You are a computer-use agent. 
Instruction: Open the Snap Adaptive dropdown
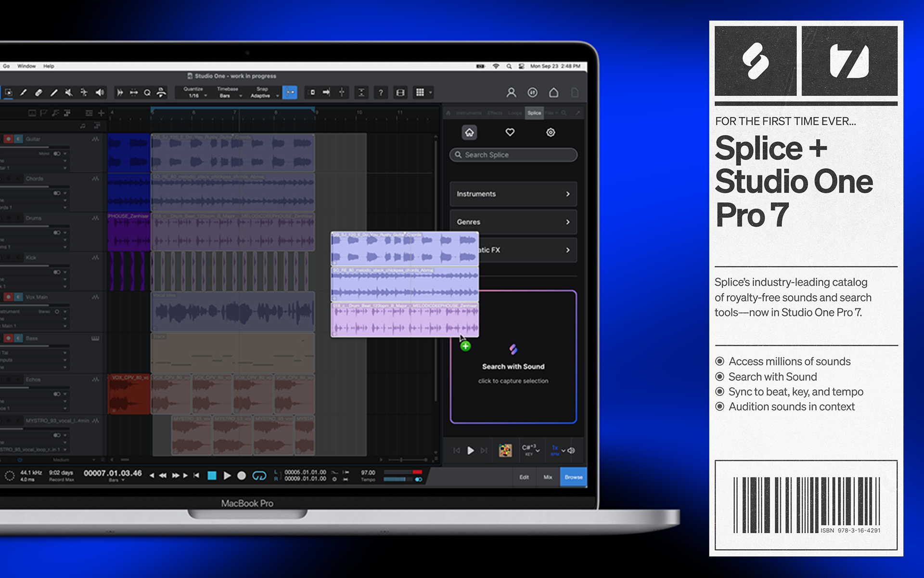[x=264, y=92]
